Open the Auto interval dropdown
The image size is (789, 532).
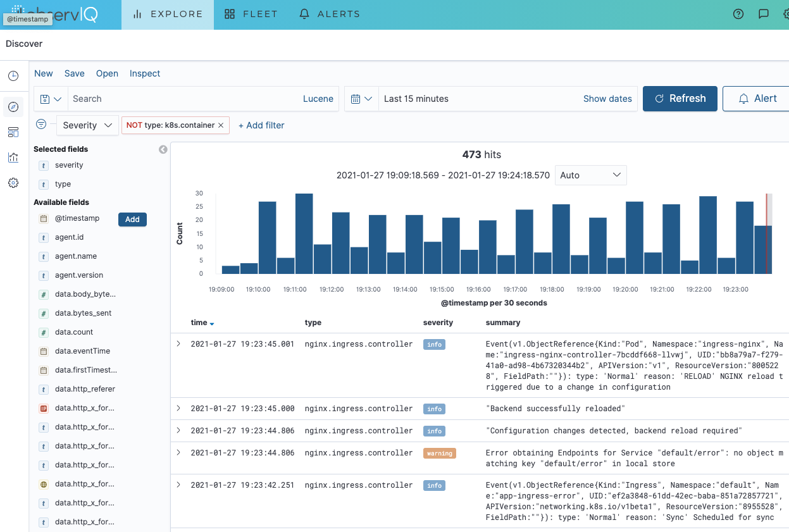(590, 175)
